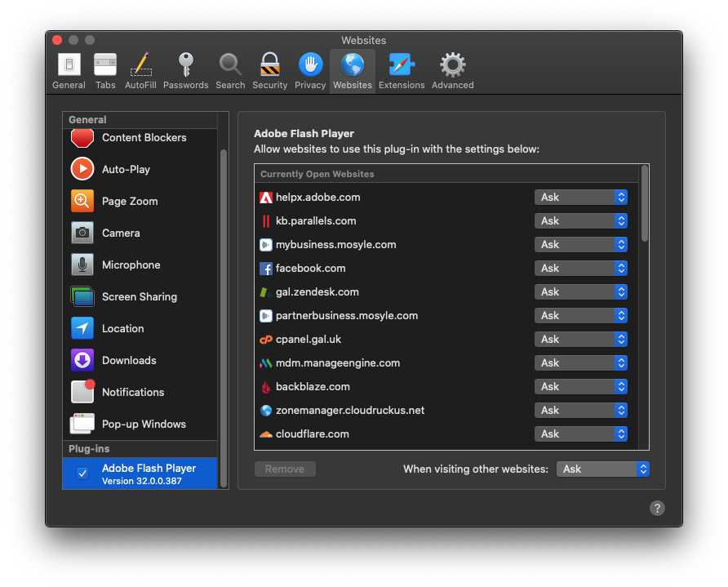Open the zonemanager.cloudruckus.net Ask dropdown
The height and width of the screenshot is (587, 728).
click(x=581, y=411)
